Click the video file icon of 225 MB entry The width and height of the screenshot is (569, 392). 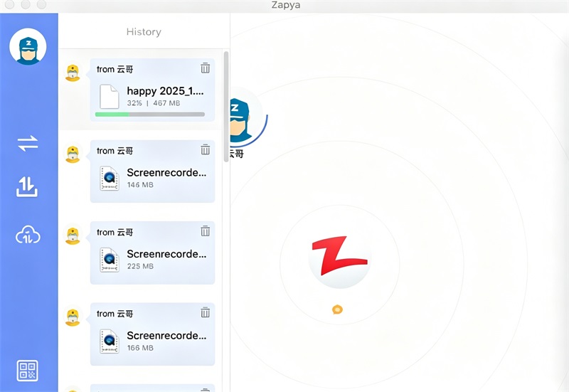pos(110,260)
